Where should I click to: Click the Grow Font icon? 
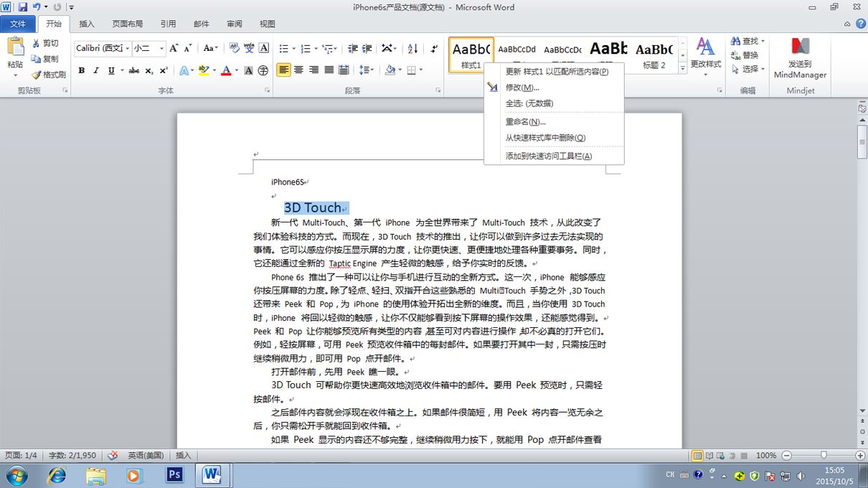click(x=173, y=48)
